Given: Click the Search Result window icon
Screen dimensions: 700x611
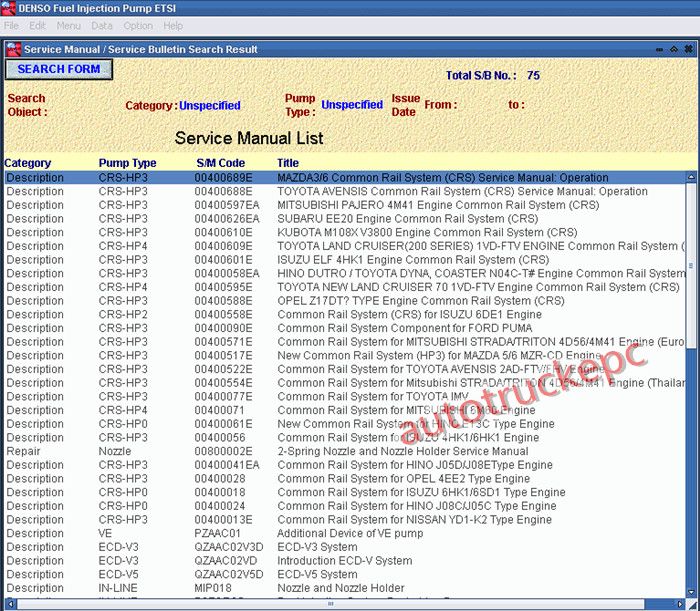Looking at the screenshot, I should pos(14,49).
